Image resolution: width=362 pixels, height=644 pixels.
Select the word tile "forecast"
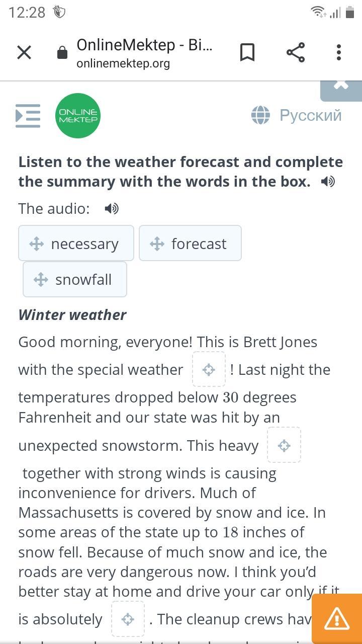(x=190, y=244)
